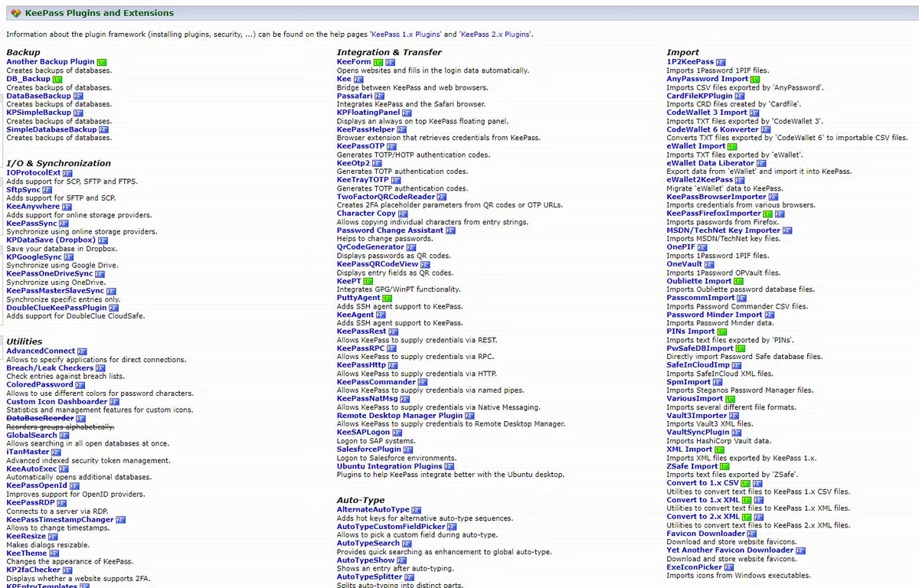Open the Remote Desktop Manager Plugin link
The height and width of the screenshot is (588, 919).
pos(400,416)
